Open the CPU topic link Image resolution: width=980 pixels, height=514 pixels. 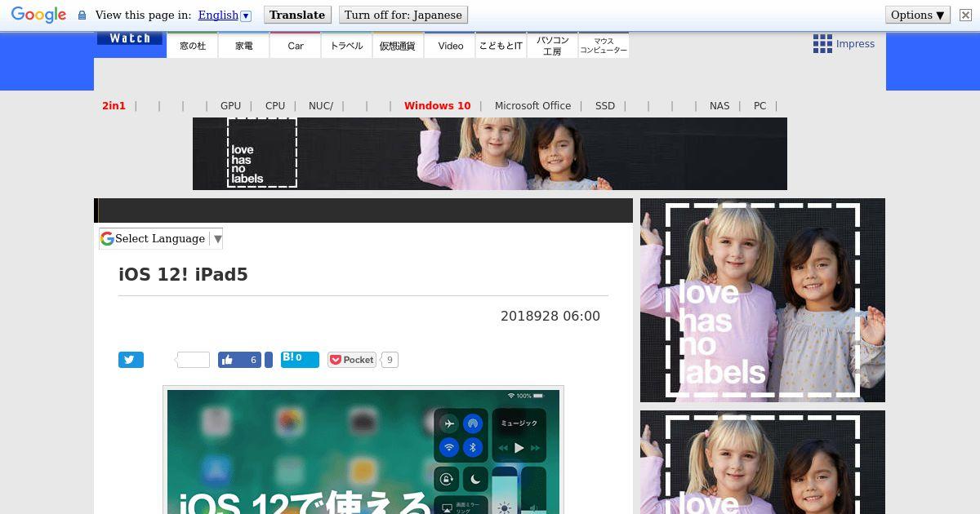275,105
